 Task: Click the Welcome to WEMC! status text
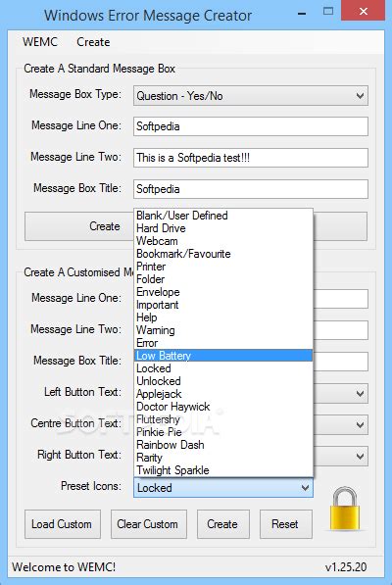point(64,567)
